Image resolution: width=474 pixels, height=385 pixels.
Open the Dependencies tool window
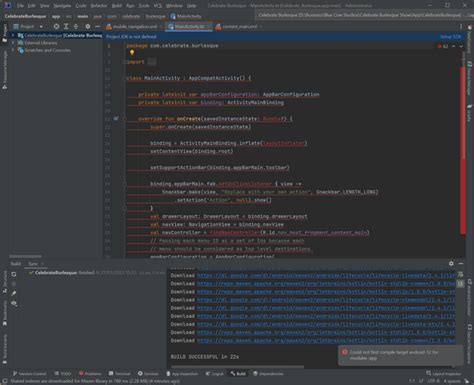pos(268,374)
